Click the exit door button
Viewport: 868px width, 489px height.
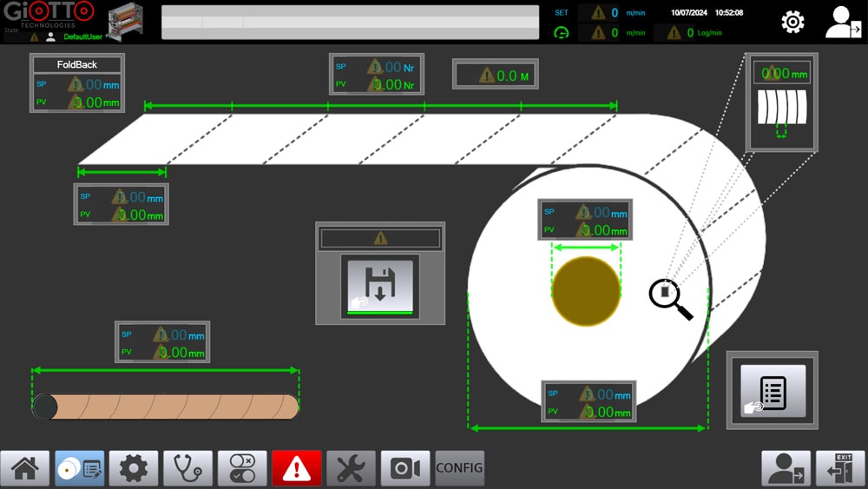click(840, 469)
